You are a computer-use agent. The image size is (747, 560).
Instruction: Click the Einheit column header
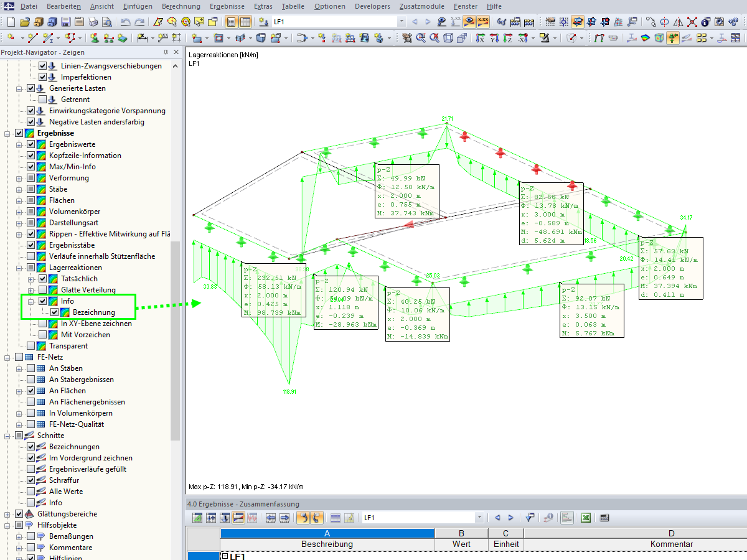(x=505, y=544)
